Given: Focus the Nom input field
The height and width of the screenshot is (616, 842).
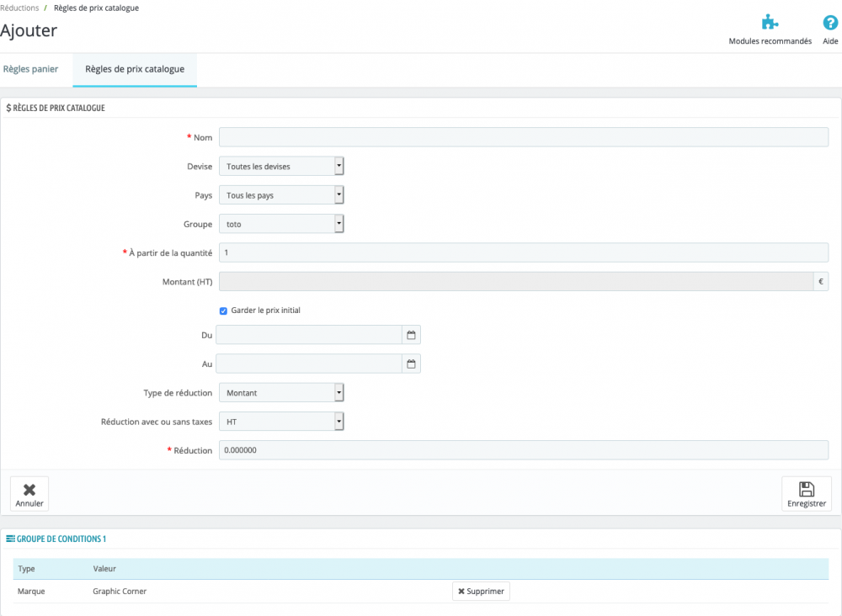Looking at the screenshot, I should click(x=524, y=137).
